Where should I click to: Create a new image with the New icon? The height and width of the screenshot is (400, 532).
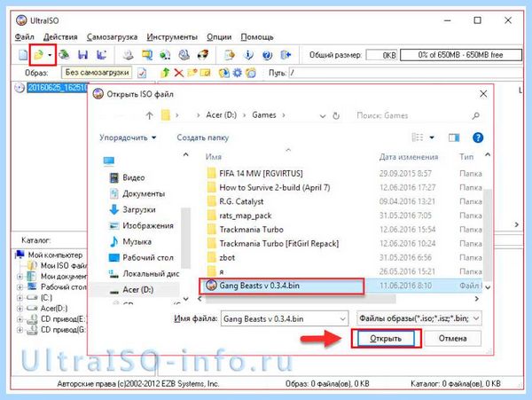(x=23, y=55)
